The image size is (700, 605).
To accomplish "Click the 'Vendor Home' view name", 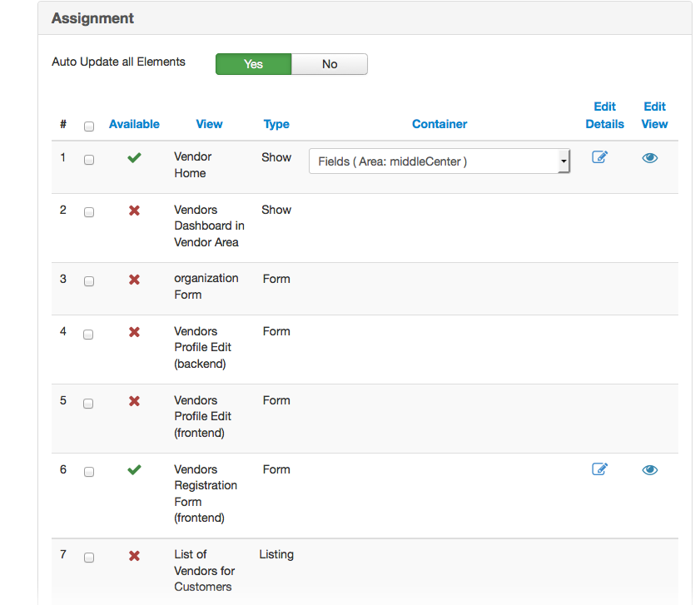I will [193, 165].
